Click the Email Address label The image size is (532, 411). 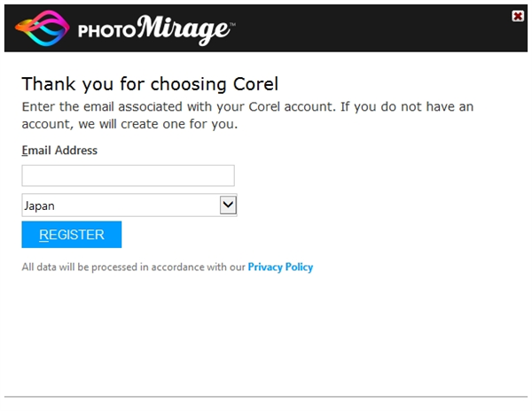click(59, 151)
